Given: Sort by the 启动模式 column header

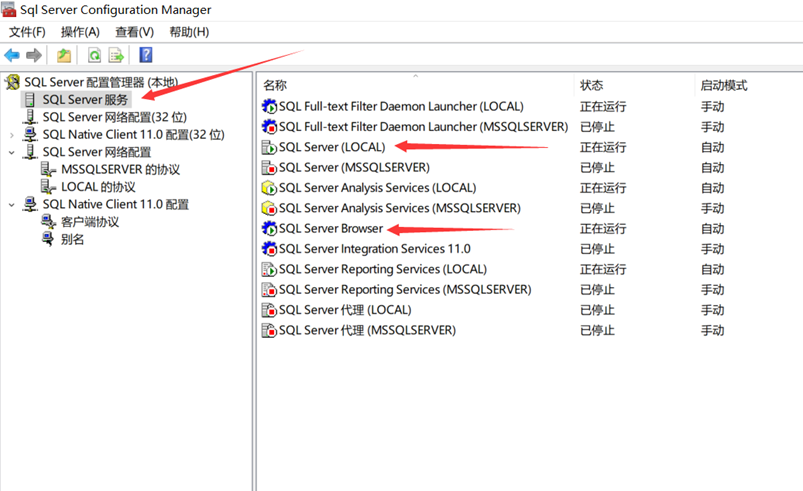Looking at the screenshot, I should pyautogui.click(x=724, y=85).
